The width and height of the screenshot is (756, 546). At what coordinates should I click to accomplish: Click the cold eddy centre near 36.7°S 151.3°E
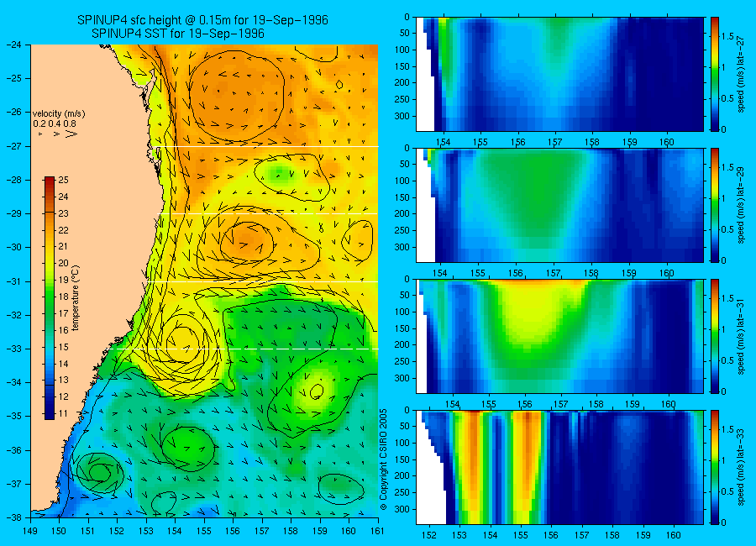click(x=100, y=473)
